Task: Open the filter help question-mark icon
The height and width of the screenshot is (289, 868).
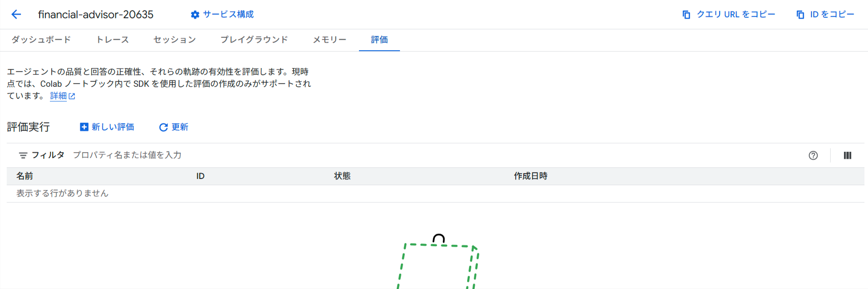Action: pos(813,155)
